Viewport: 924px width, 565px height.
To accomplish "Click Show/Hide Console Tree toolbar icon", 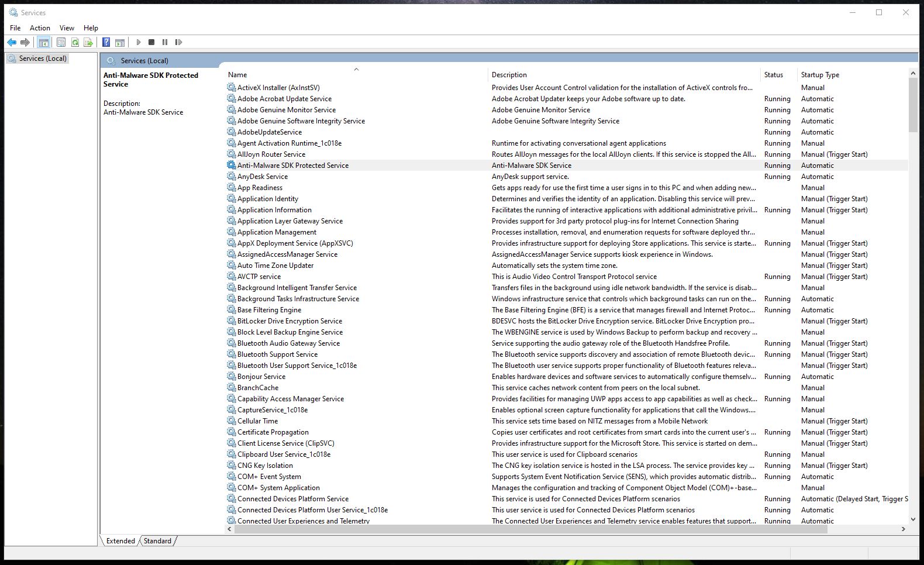I will [43, 42].
